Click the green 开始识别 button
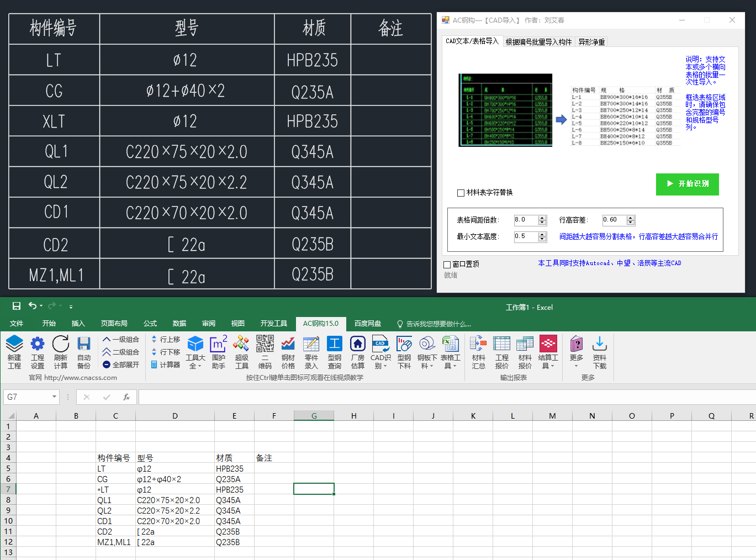Image resolution: width=756 pixels, height=560 pixels. tap(688, 184)
